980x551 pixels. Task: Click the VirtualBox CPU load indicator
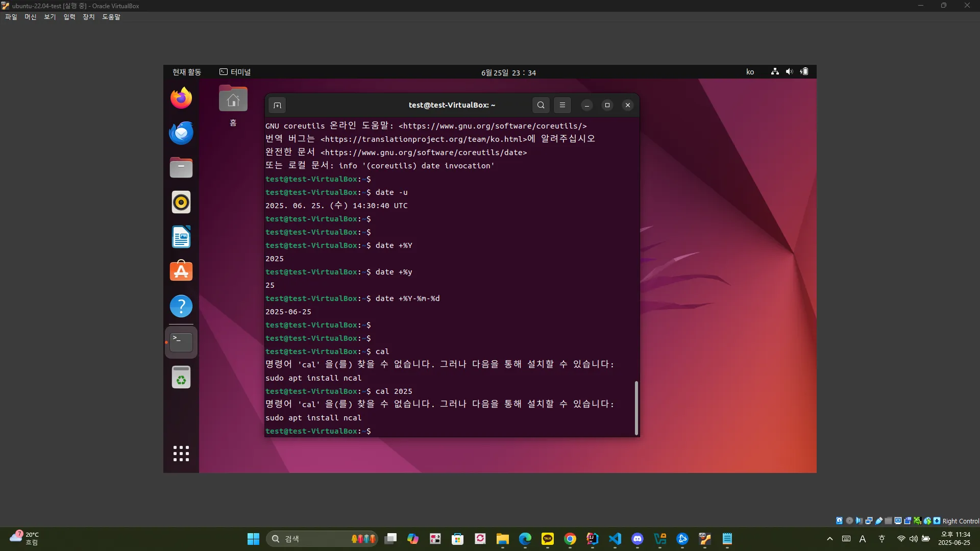click(917, 521)
